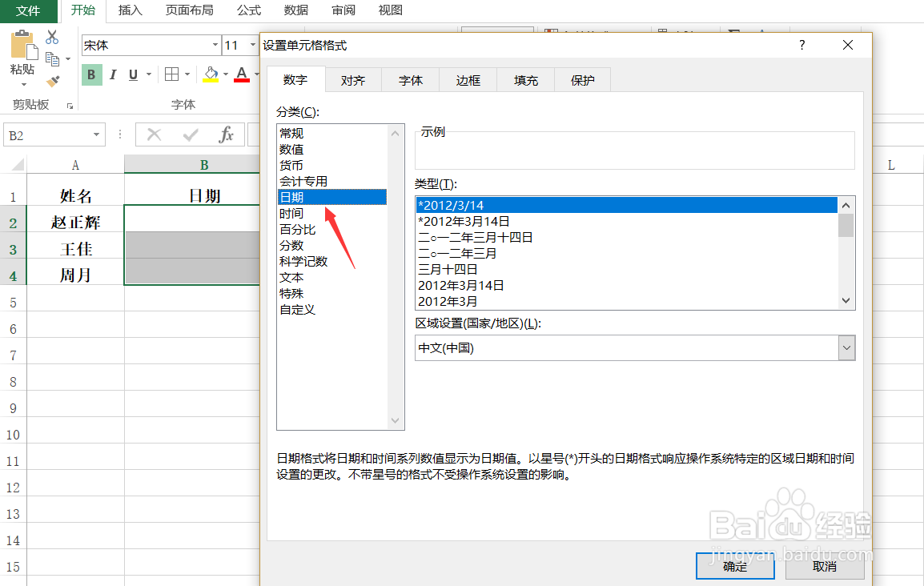Switch to the 视图 ribbon tab

(390, 10)
